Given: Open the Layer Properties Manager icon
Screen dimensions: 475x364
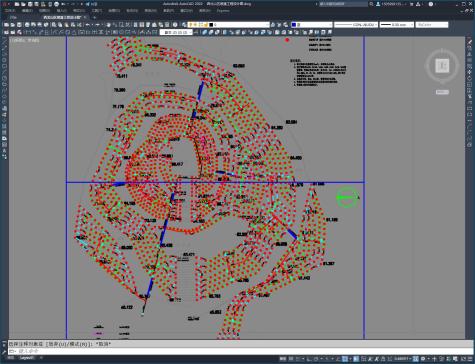Looking at the screenshot, I should 184,25.
